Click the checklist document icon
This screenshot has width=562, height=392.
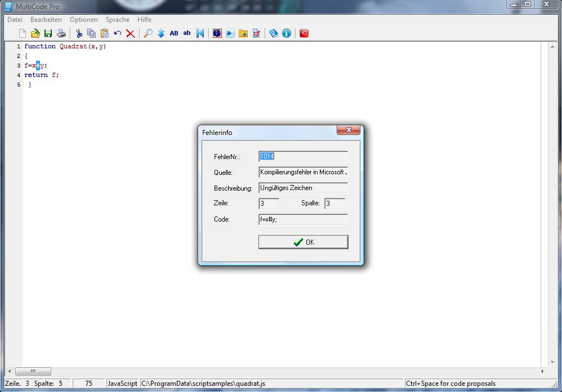[x=256, y=33]
